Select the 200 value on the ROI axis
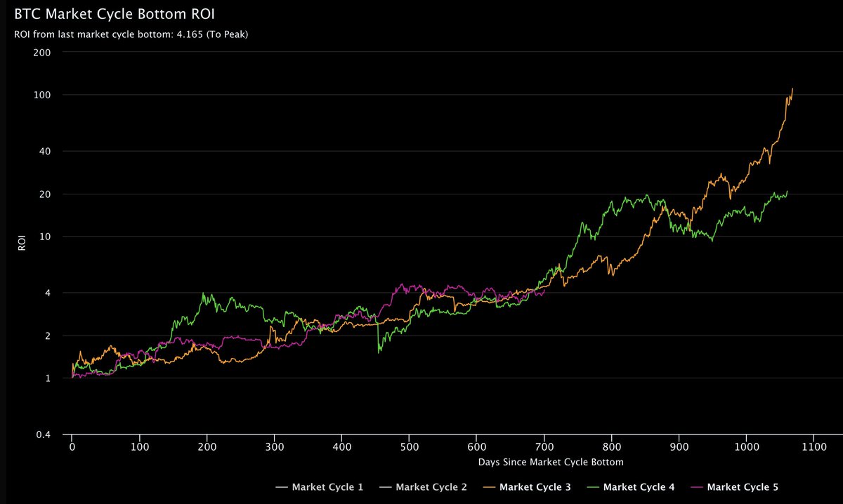Image resolution: width=843 pixels, height=504 pixels. (x=41, y=52)
